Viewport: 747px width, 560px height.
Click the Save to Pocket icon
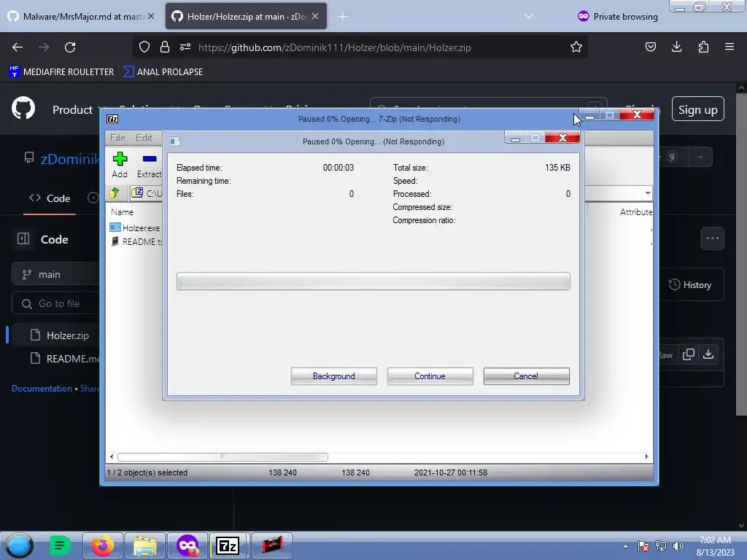click(x=650, y=47)
